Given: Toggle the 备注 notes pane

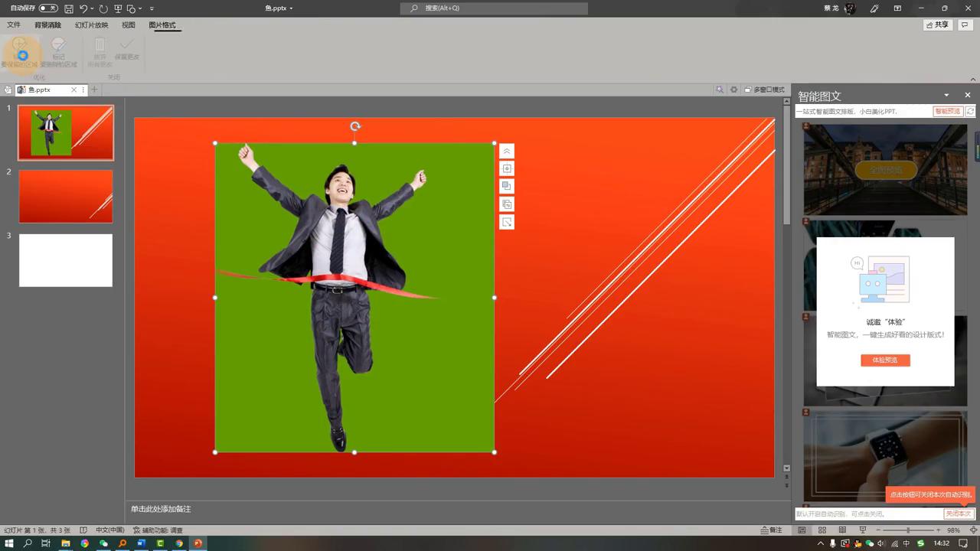Looking at the screenshot, I should (x=772, y=530).
